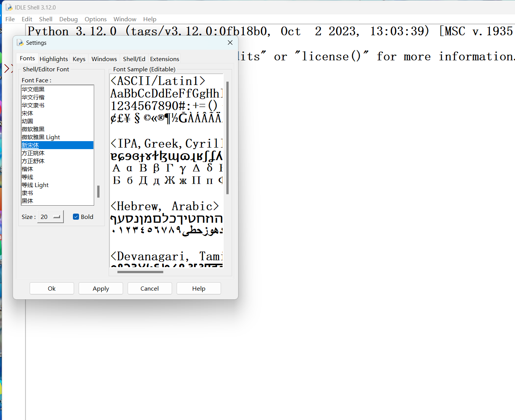Open the Window menu in the menu bar
This screenshot has width=515, height=420.
[125, 19]
